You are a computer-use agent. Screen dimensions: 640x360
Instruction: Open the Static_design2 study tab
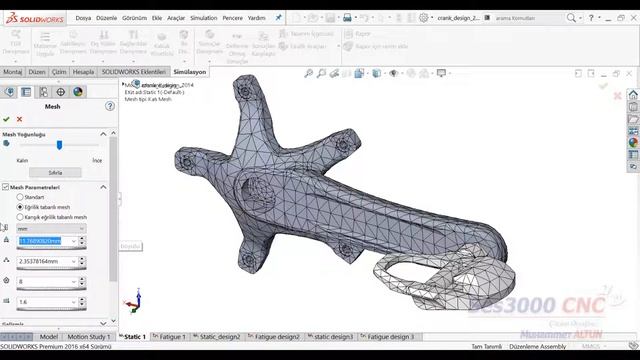point(216,337)
